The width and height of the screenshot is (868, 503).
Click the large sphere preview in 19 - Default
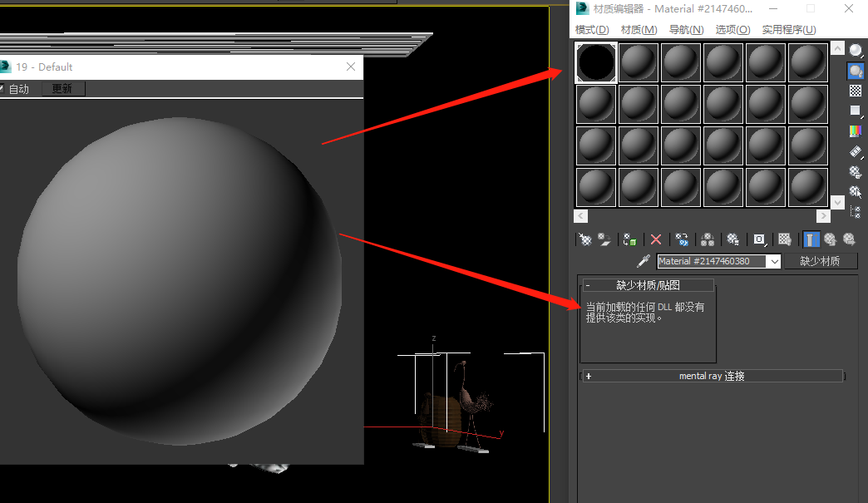pyautogui.click(x=180, y=281)
